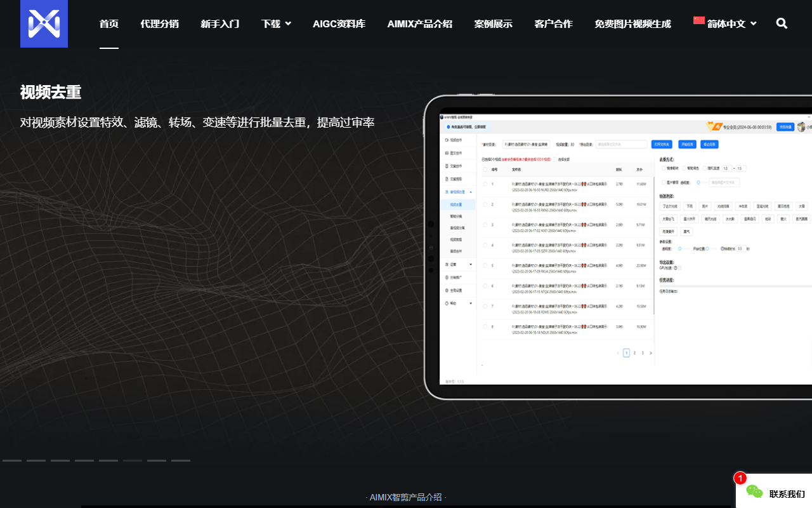This screenshot has width=812, height=508.
Task: Go to AIMIX产品介绍
Action: pyautogui.click(x=420, y=24)
